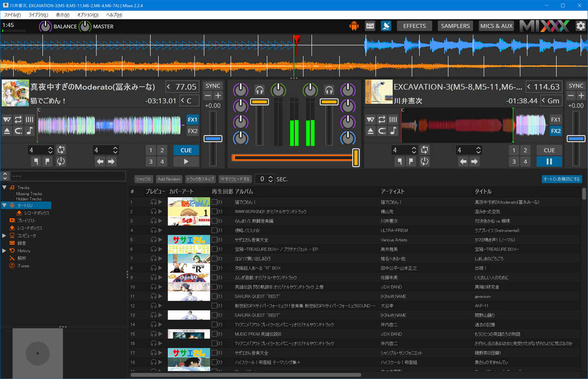The height and width of the screenshot is (379, 588).
Task: Open BPM 114.63 arrow on right deck
Action: [x=530, y=87]
